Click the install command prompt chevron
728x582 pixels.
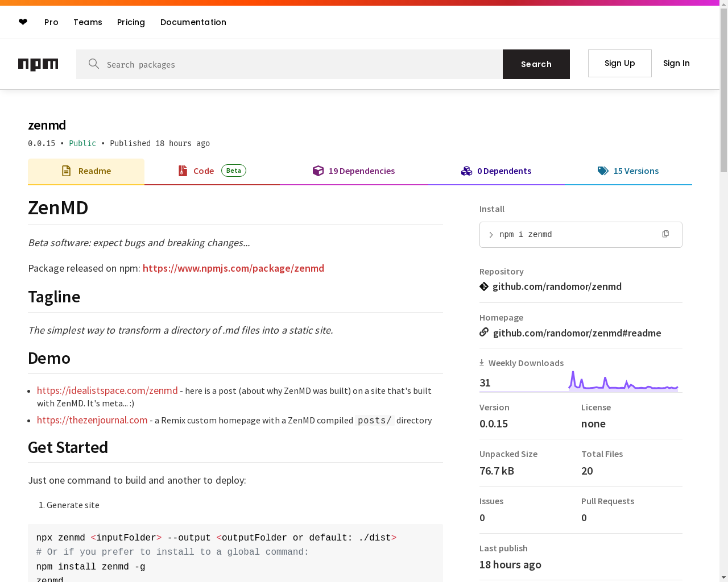point(491,235)
